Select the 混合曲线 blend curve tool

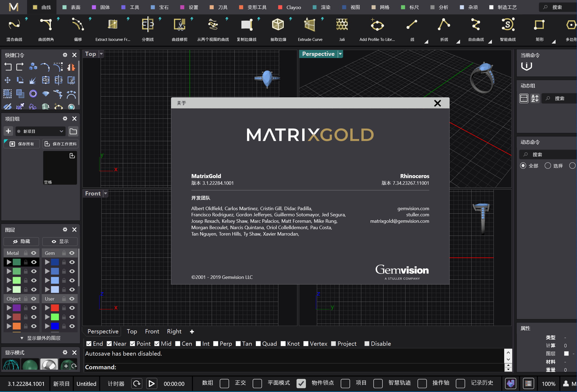(14, 29)
